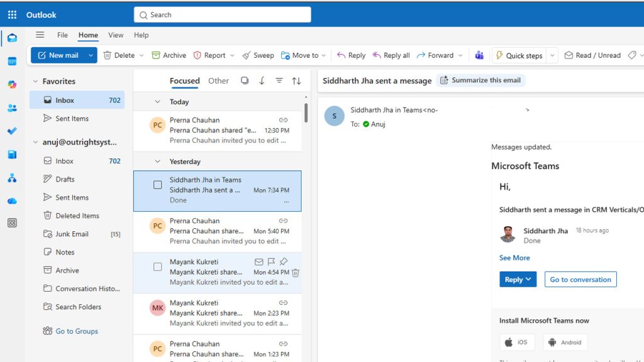The height and width of the screenshot is (362, 644).
Task: Open the View tab
Action: [x=116, y=35]
